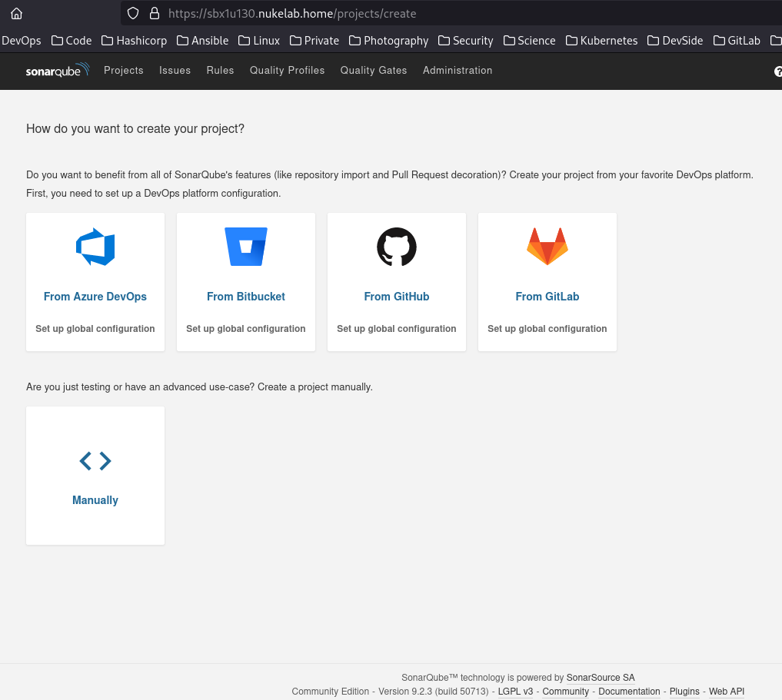Open the Administration menu
Screen dimensions: 782x700
click(x=458, y=71)
